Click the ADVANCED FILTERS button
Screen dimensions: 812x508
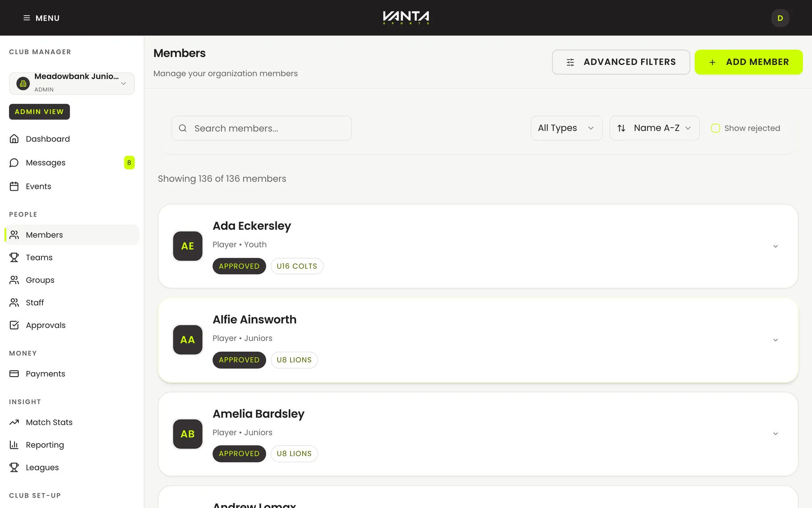[x=621, y=62]
